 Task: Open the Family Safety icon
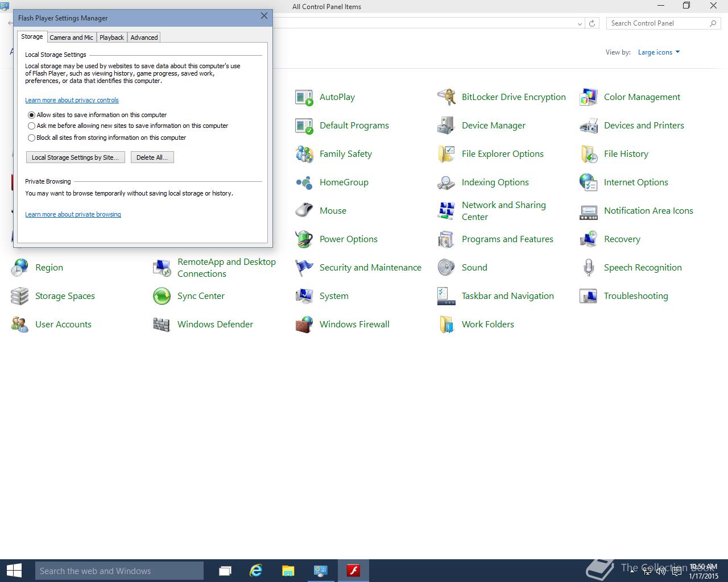point(304,154)
